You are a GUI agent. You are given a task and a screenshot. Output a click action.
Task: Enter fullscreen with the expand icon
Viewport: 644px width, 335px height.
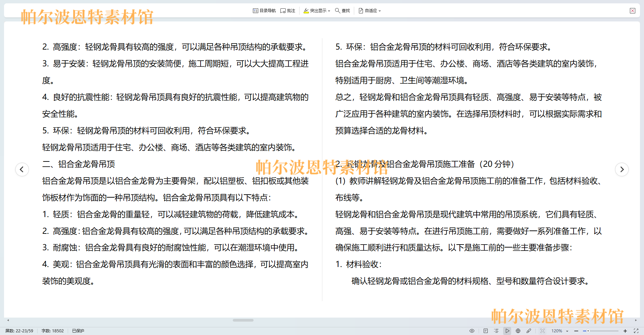pos(636,331)
